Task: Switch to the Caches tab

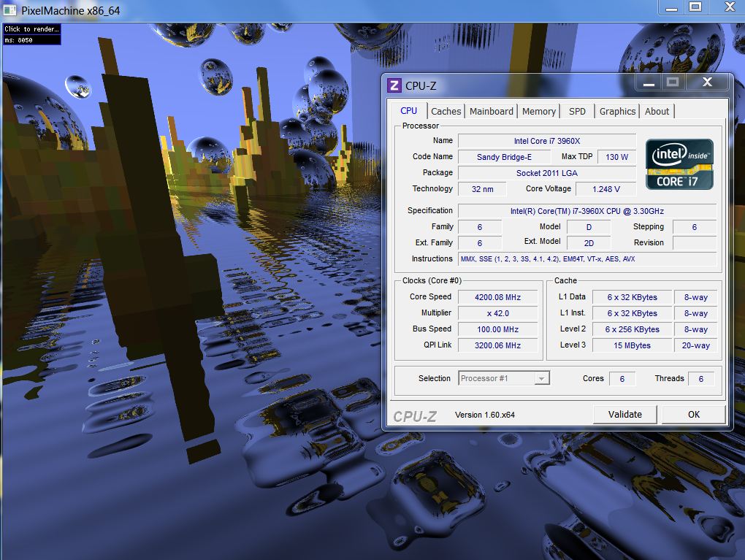Action: (x=446, y=112)
